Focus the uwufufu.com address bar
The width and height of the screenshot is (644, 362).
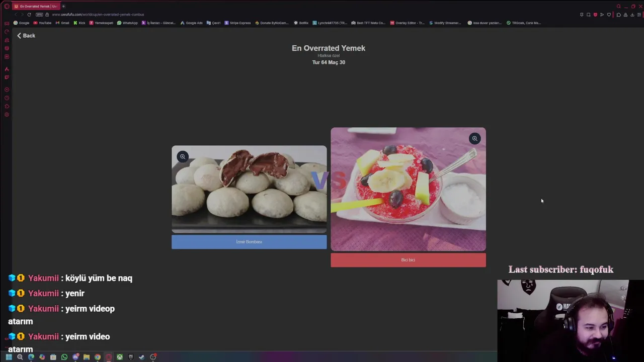(x=98, y=15)
